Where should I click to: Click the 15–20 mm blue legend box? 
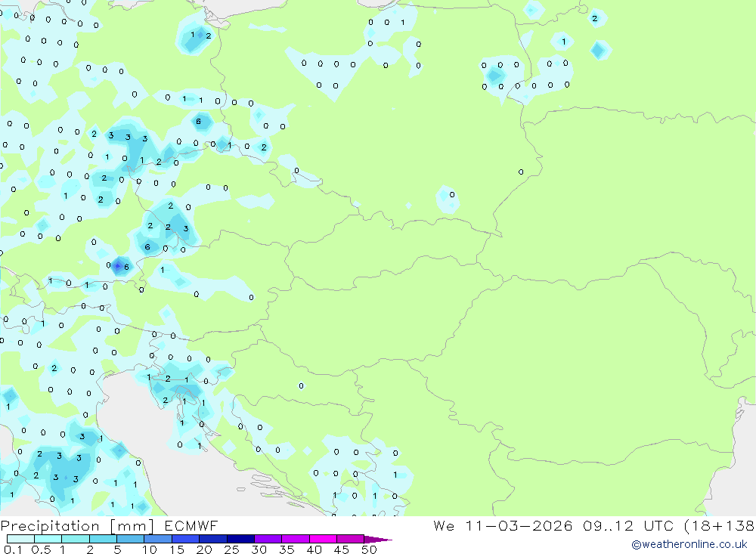click(186, 539)
